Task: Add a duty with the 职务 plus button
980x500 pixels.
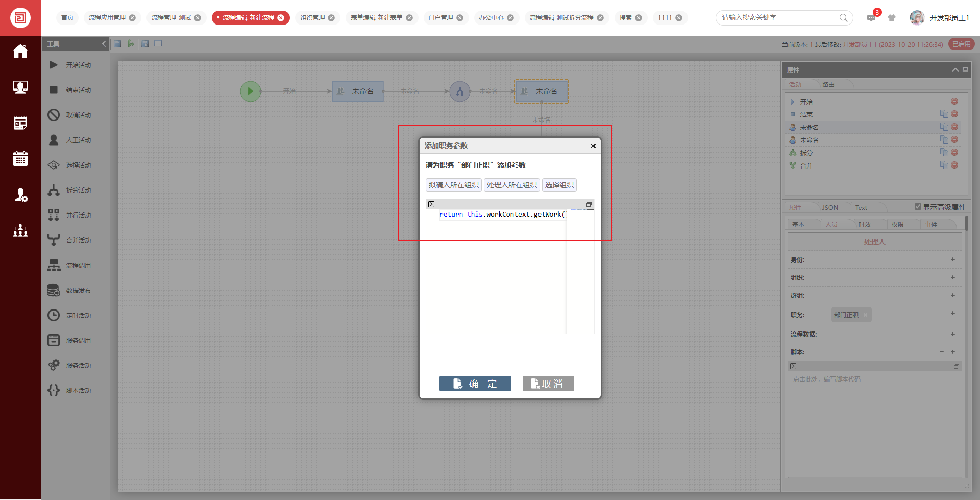Action: 953,313
